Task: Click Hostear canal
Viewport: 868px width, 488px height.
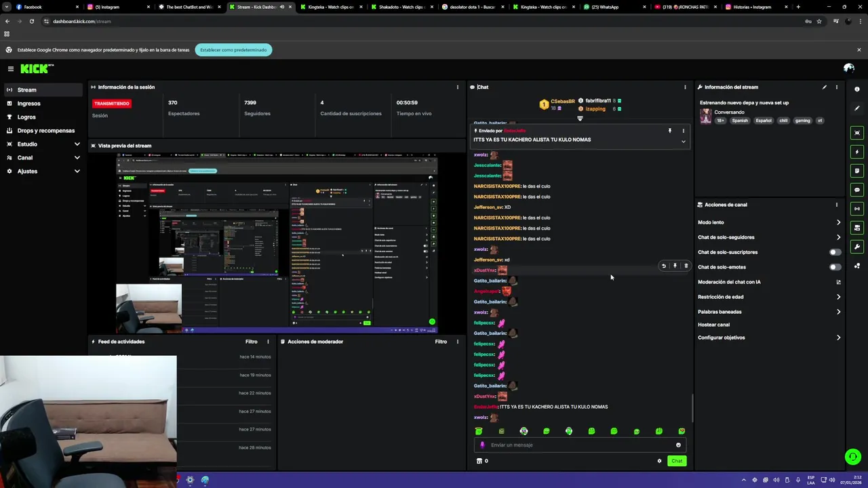Action: pyautogui.click(x=713, y=325)
